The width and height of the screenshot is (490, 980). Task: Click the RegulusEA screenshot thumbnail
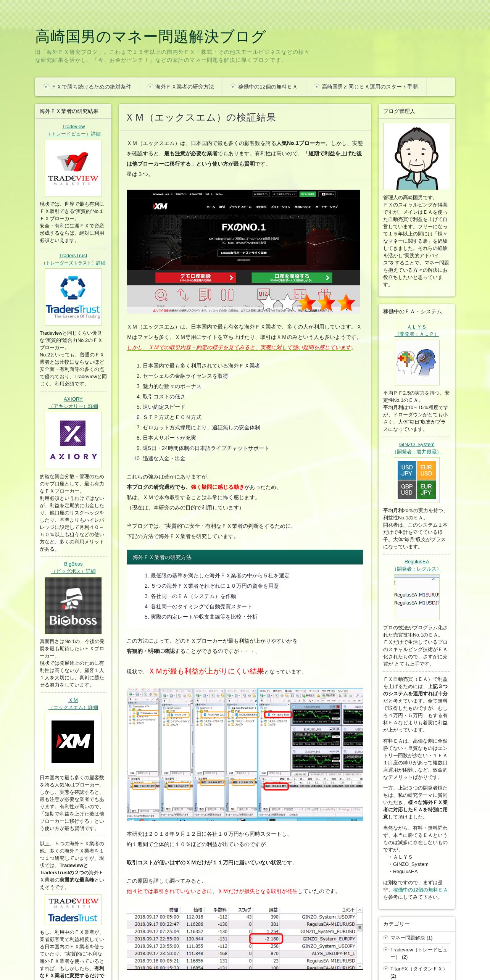pyautogui.click(x=417, y=597)
